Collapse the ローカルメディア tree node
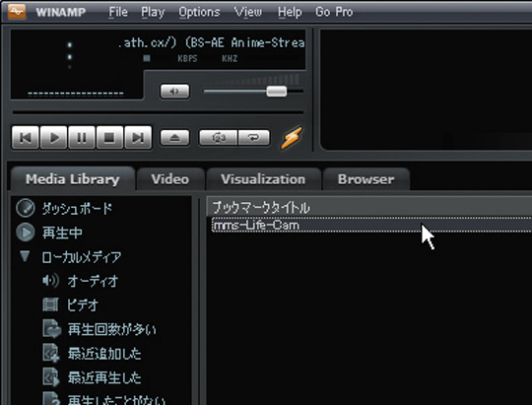This screenshot has height=405, width=532. click(25, 256)
